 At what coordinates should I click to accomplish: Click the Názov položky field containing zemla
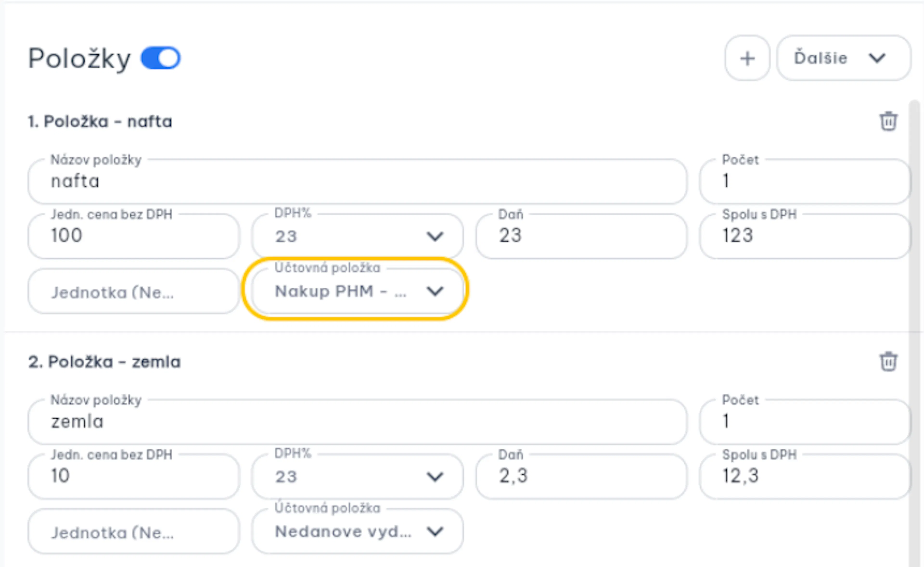coord(358,422)
